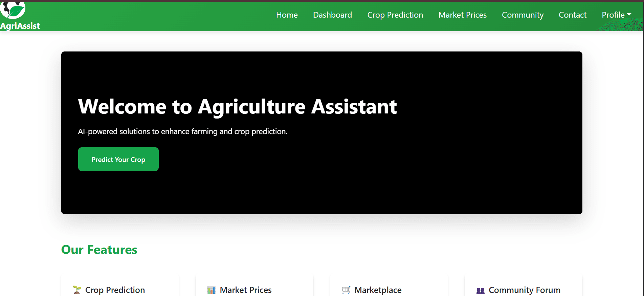The height and width of the screenshot is (296, 644).
Task: Open the Crop Prediction feature card title
Action: (115, 290)
